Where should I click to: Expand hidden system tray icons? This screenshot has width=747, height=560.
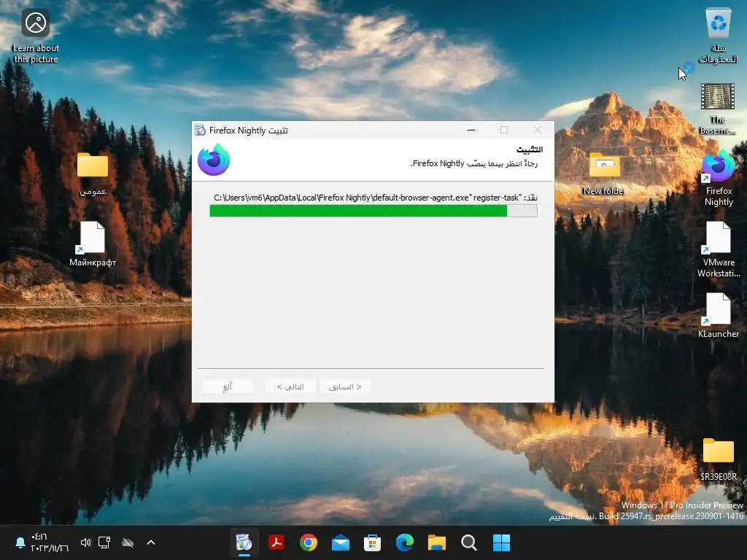(x=150, y=542)
